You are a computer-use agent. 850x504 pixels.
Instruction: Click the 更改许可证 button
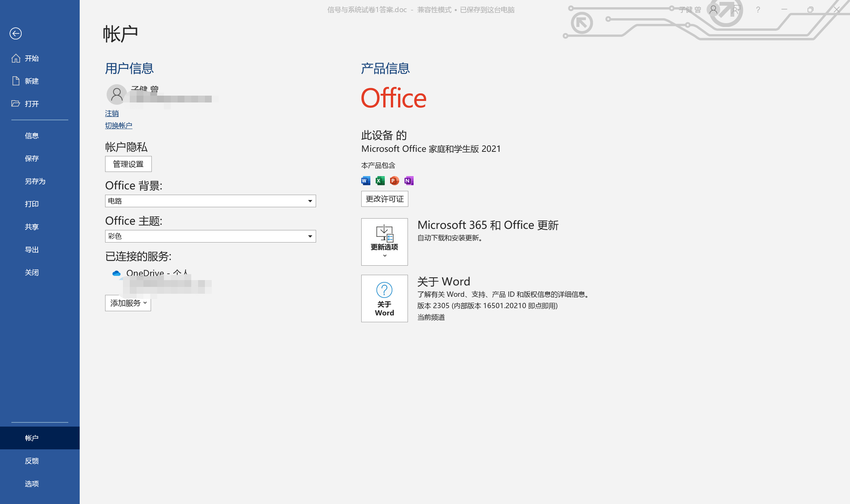(x=384, y=199)
